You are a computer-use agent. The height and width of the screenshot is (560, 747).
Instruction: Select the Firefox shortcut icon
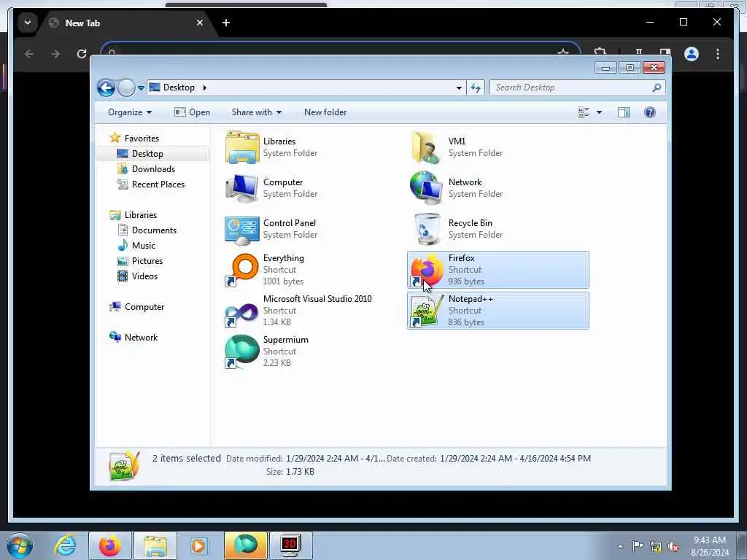[x=427, y=270]
